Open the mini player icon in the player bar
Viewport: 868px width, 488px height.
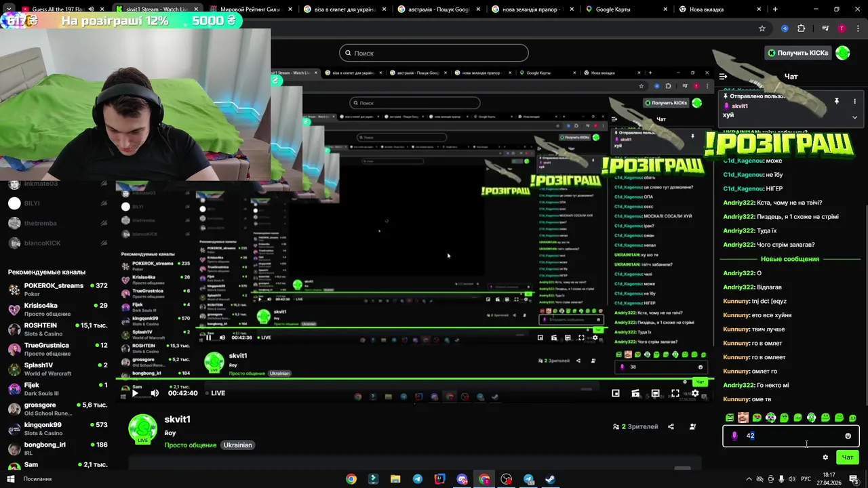coord(616,393)
